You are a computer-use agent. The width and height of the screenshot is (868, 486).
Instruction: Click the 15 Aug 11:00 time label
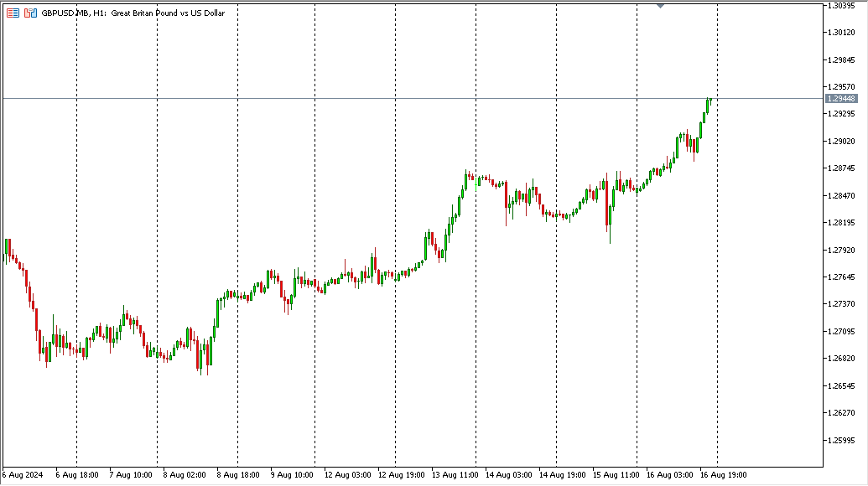616,475
